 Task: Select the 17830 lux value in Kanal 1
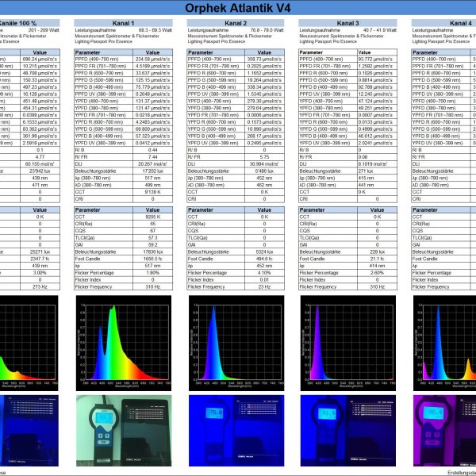click(x=152, y=251)
